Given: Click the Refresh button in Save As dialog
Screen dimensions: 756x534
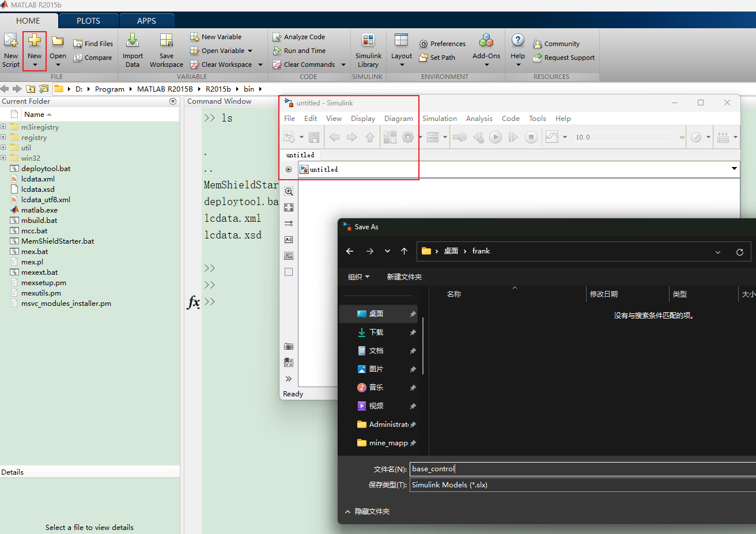Looking at the screenshot, I should click(740, 252).
